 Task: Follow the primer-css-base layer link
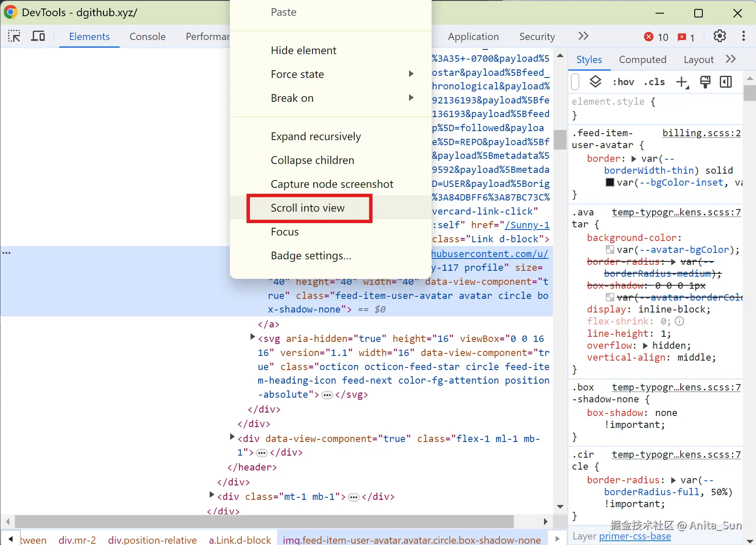635,536
